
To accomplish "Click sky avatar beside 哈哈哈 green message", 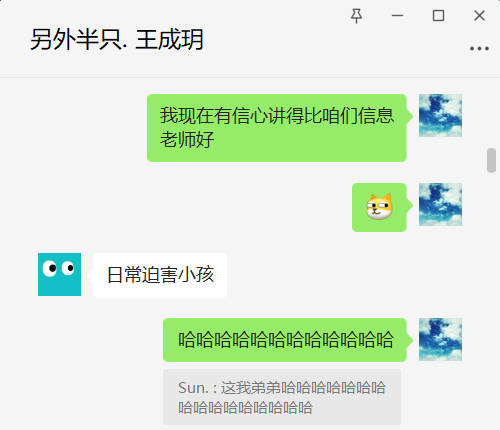I will (x=440, y=339).
